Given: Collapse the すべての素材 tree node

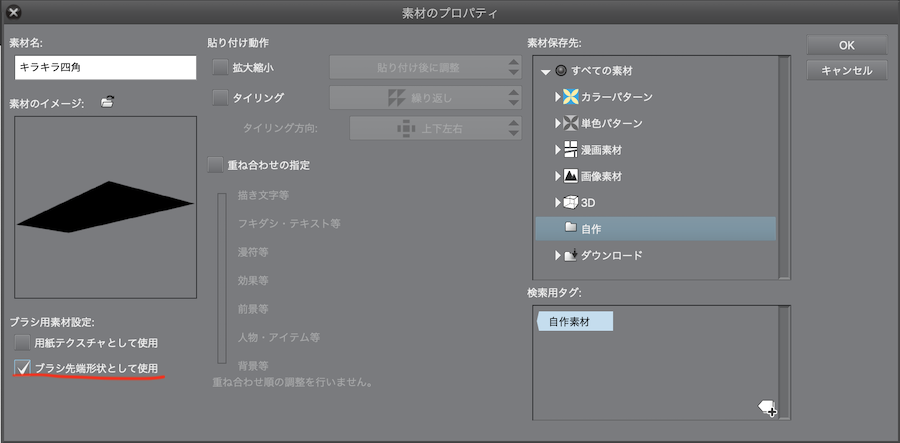Looking at the screenshot, I should 545,72.
